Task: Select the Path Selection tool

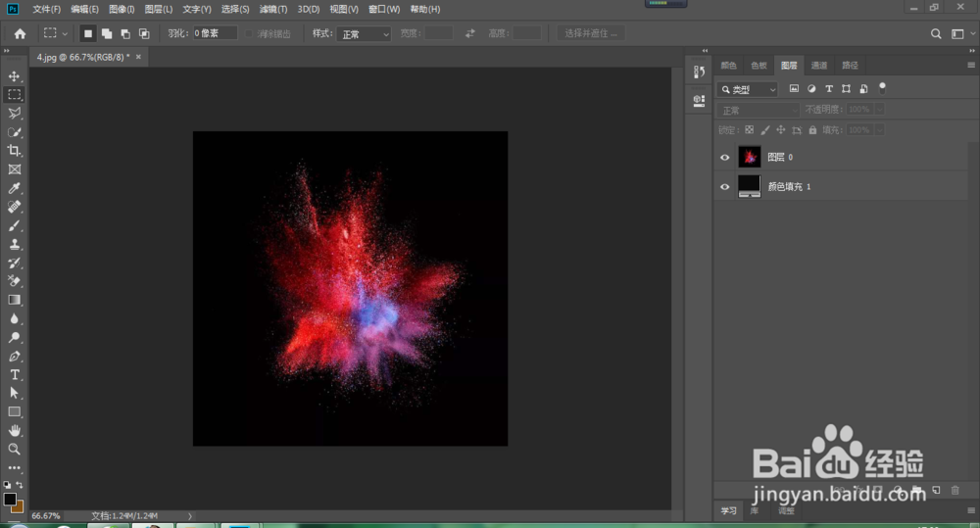Action: click(x=15, y=393)
